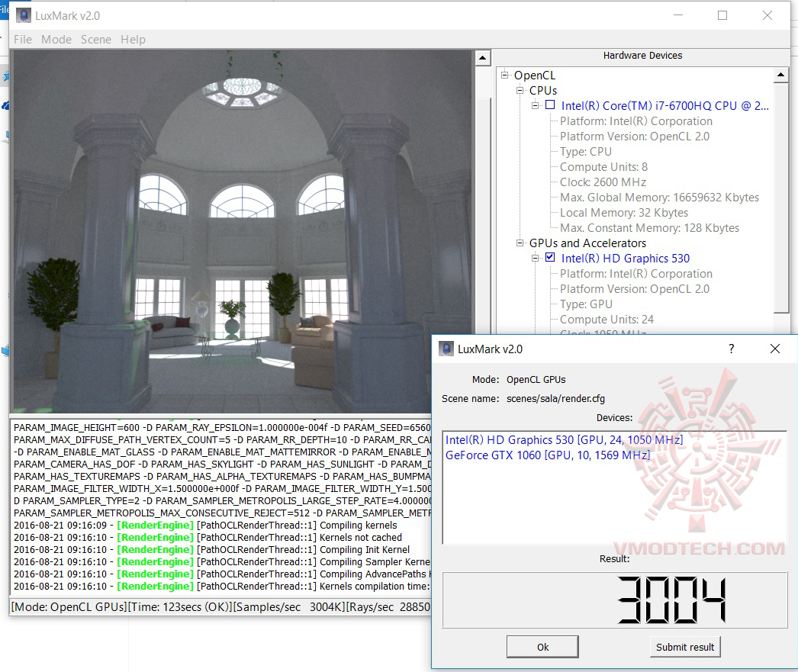
Task: Select 'Type: GPU' row
Action: [x=586, y=304]
